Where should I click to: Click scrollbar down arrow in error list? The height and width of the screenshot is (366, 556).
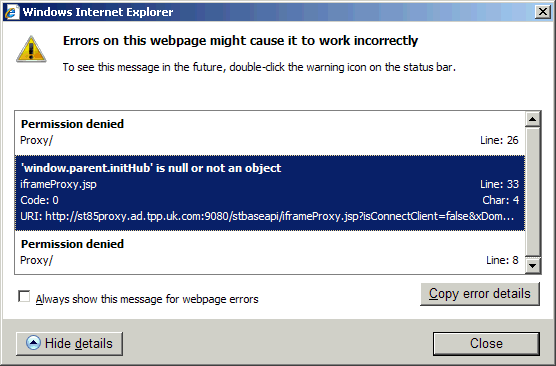tap(533, 265)
